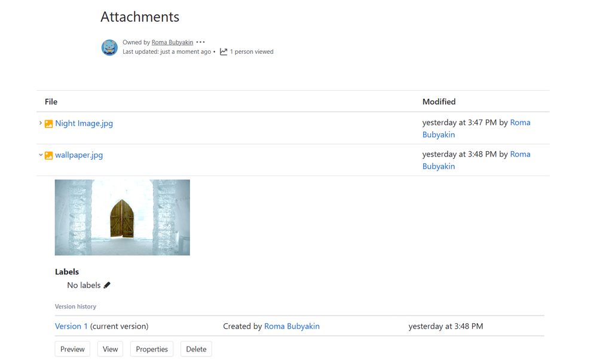Screen dimensions: 597x364
Task: Open attachment Properties
Action: 152,349
